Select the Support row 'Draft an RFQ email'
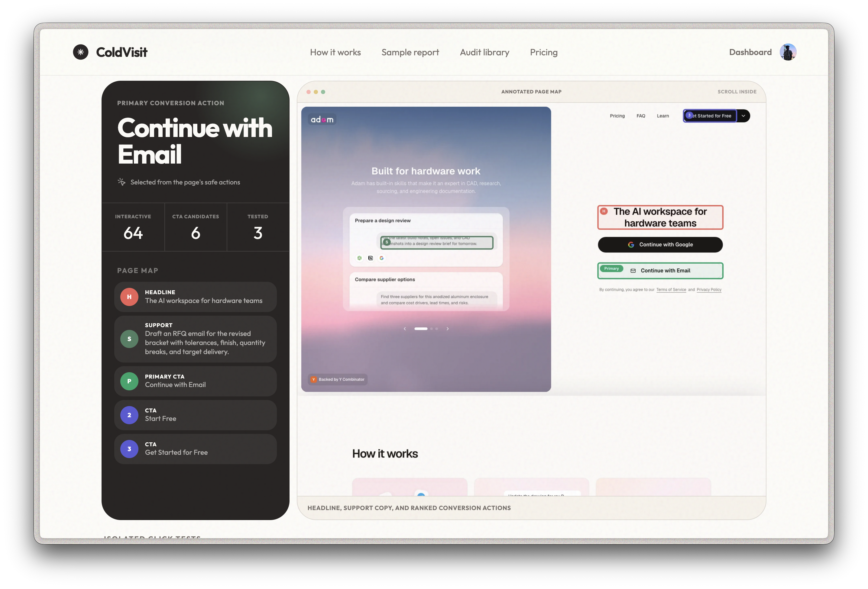Screen dimensions: 868x589 pyautogui.click(x=195, y=339)
